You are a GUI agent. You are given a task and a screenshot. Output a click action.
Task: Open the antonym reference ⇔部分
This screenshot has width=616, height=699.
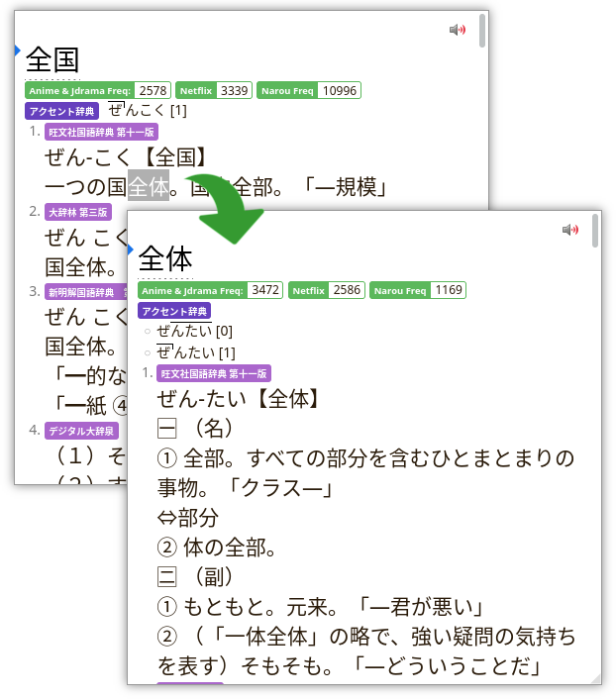click(188, 518)
